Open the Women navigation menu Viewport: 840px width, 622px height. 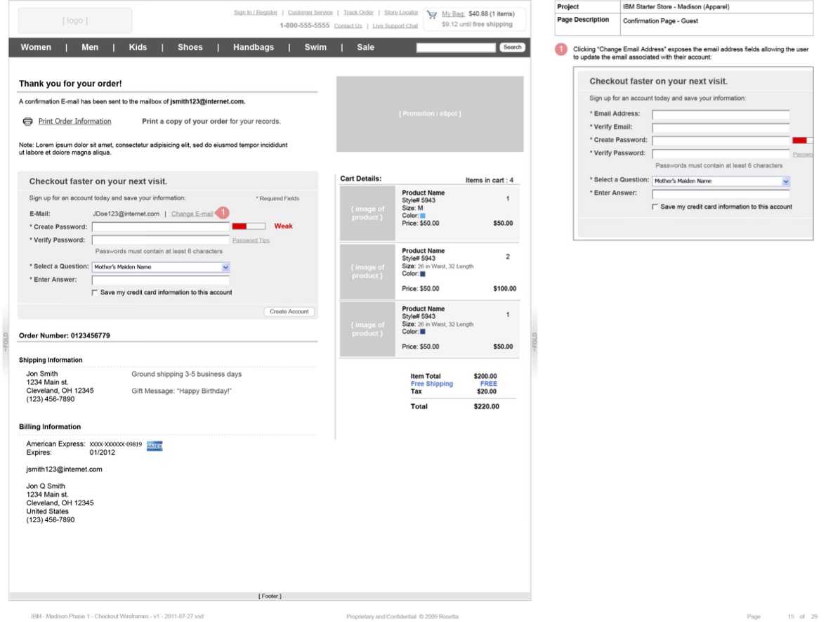(36, 47)
